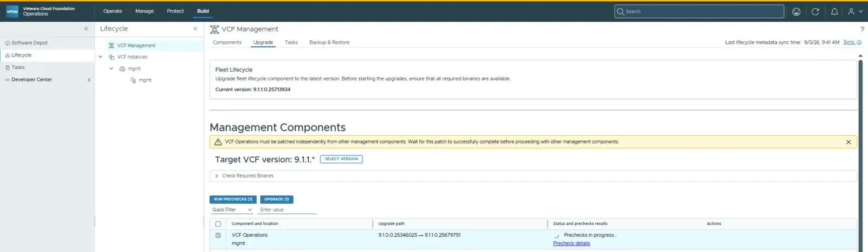Expand Developer Center chevron
Image resolution: width=868 pixels, height=252 pixels.
pos(89,80)
